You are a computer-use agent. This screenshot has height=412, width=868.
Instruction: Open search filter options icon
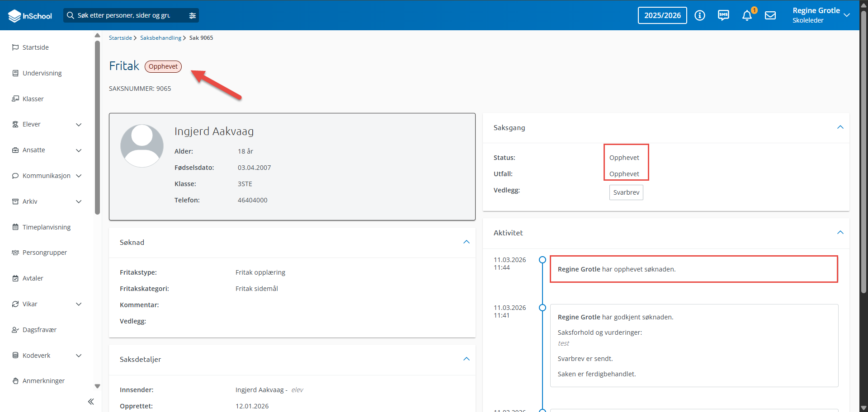click(x=193, y=15)
